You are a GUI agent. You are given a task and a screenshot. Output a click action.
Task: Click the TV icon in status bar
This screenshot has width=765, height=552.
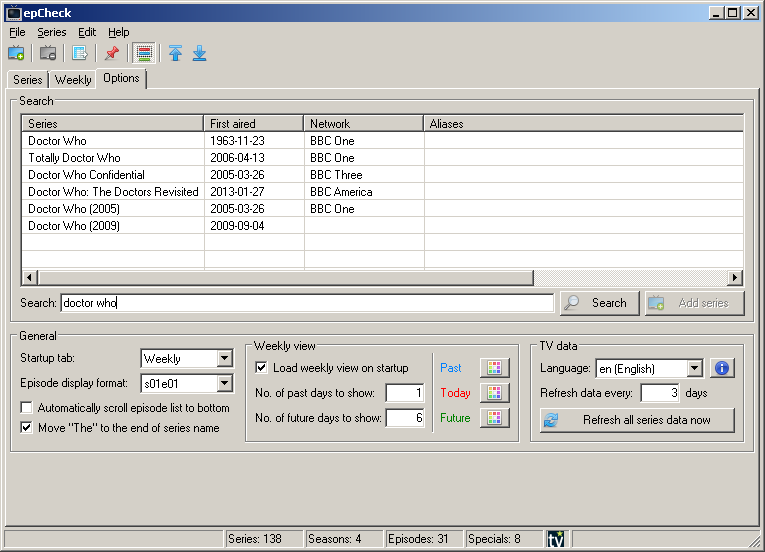556,539
